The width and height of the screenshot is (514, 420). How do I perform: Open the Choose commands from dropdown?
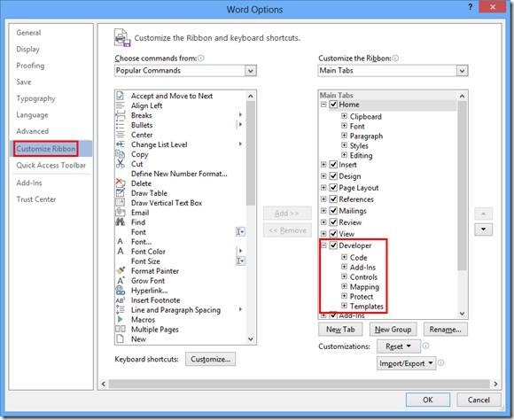(x=185, y=71)
